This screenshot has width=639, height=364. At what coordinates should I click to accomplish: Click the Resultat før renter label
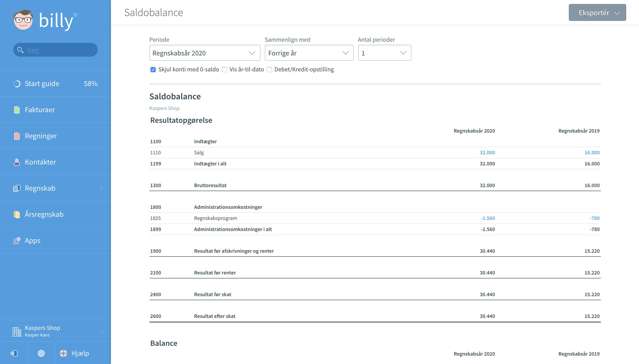tap(215, 273)
